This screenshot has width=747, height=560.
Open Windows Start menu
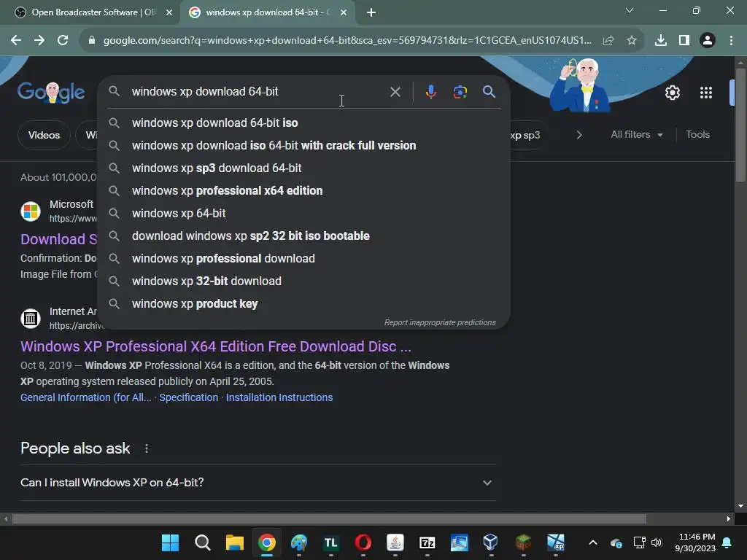pyautogui.click(x=170, y=542)
